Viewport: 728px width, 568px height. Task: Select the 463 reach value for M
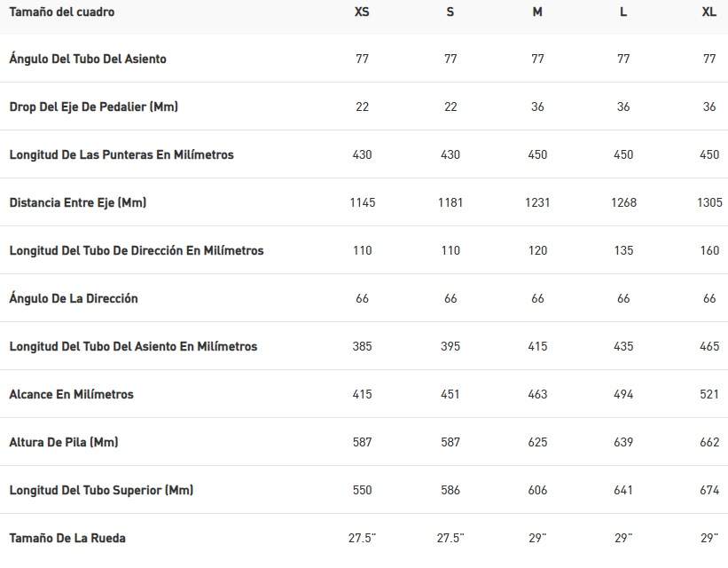tap(537, 394)
